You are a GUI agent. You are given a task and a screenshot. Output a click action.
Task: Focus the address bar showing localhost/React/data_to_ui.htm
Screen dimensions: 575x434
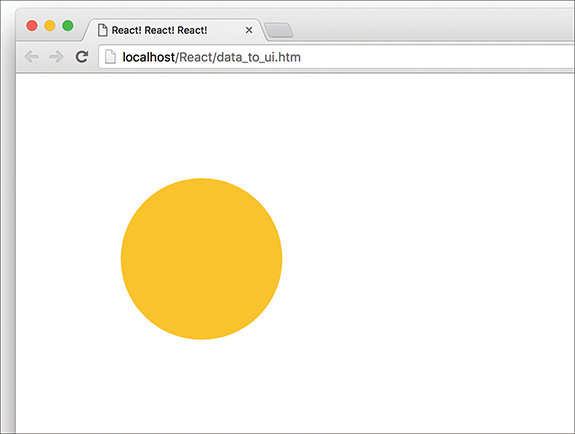point(336,57)
